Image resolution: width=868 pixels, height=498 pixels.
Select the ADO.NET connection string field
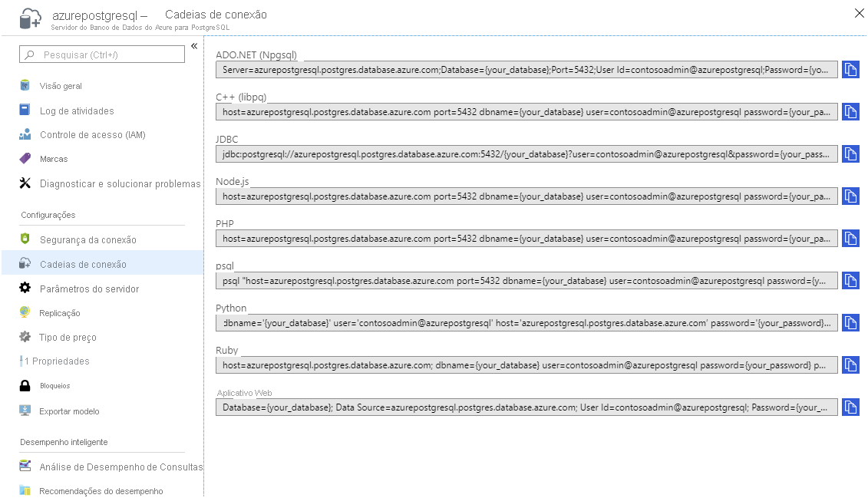point(526,70)
